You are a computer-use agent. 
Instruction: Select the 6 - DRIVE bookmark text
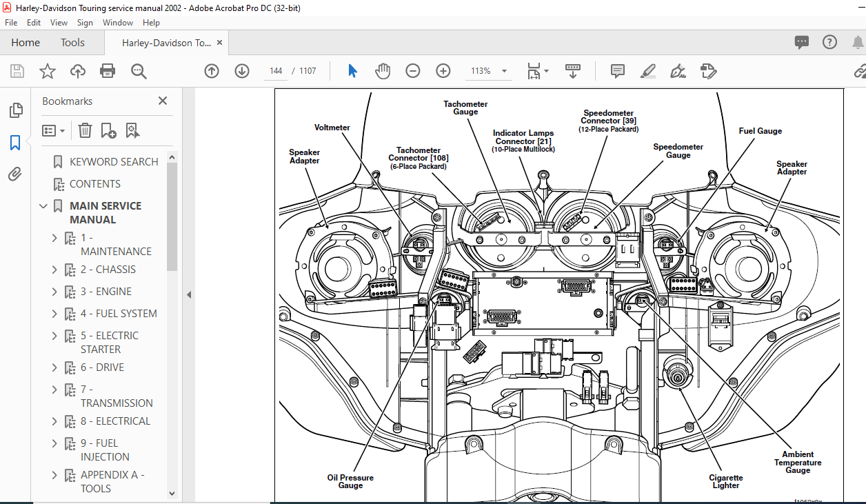coord(102,367)
